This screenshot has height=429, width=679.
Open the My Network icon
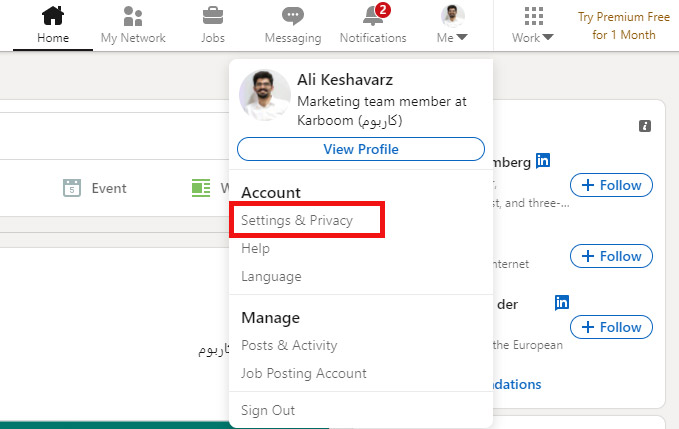[x=133, y=16]
